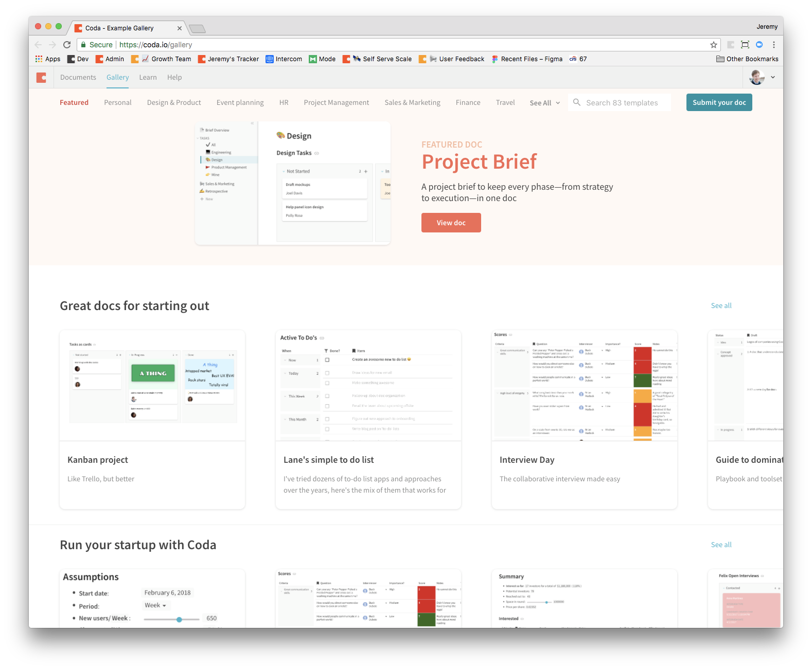Show Project Management templates
Image resolution: width=812 pixels, height=669 pixels.
pos(337,103)
